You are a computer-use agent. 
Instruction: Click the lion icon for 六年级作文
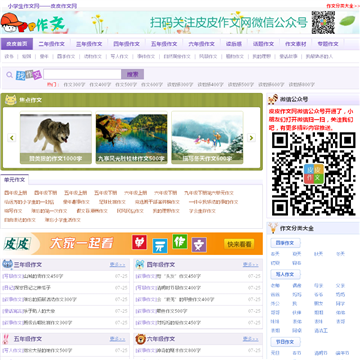pos(140,339)
